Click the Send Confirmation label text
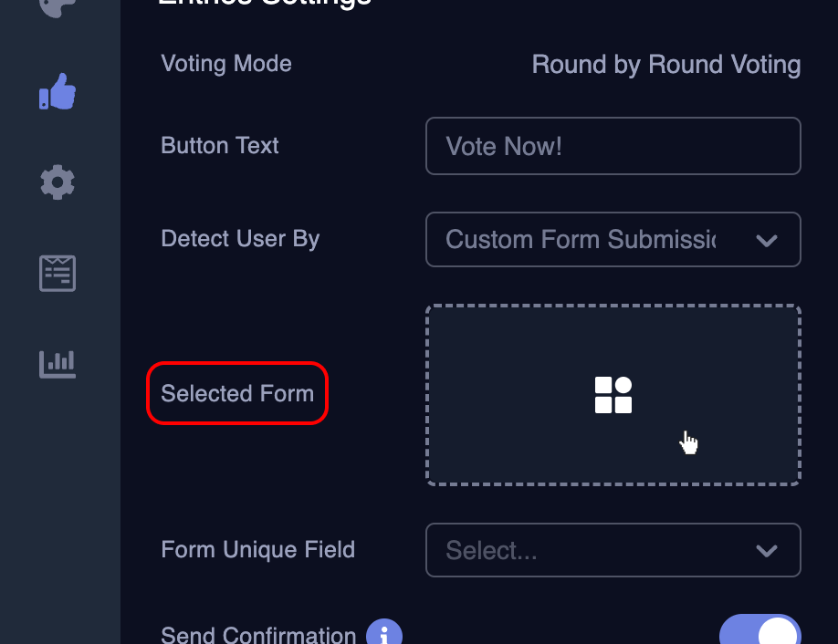 258,635
